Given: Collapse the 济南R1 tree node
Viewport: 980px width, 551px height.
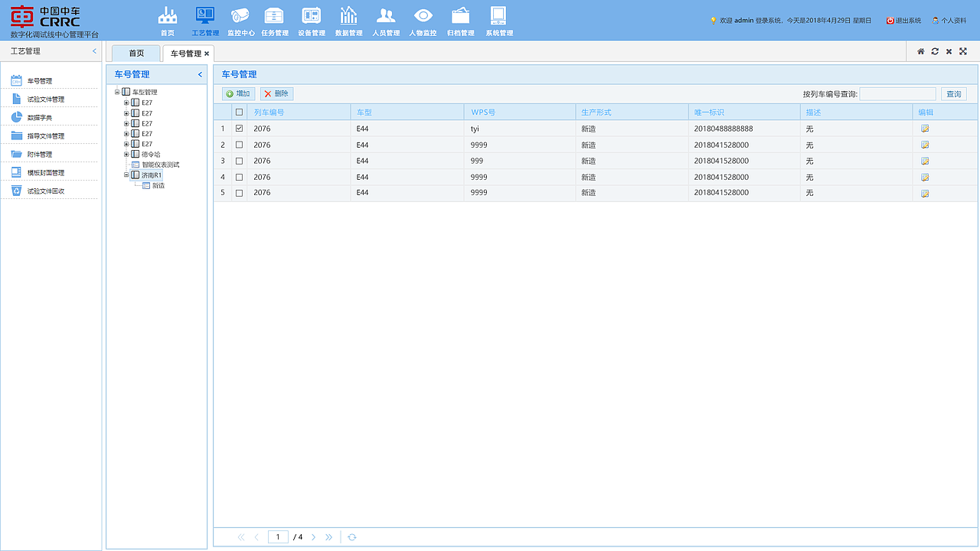Looking at the screenshot, I should click(x=126, y=175).
